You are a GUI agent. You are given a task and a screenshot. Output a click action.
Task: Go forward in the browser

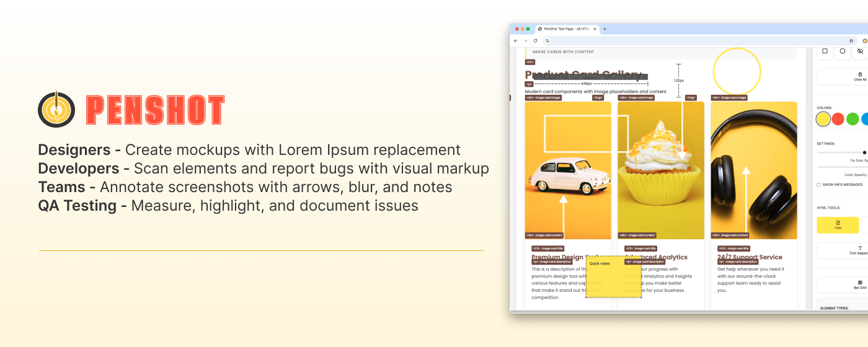[526, 40]
